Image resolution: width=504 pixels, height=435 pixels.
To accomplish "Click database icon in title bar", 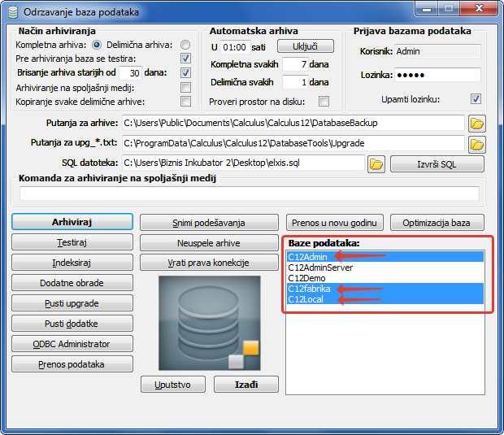I will tap(11, 12).
